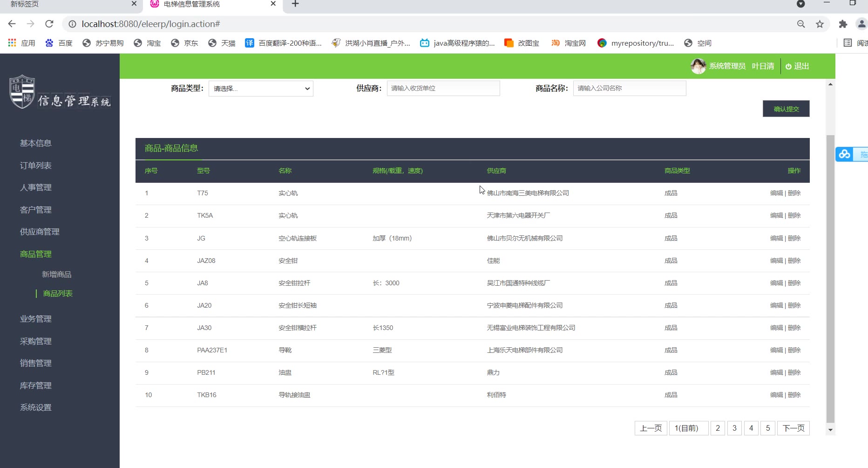Open the 商品类型 dropdown
Viewport: 868px width, 468px height.
click(x=261, y=89)
